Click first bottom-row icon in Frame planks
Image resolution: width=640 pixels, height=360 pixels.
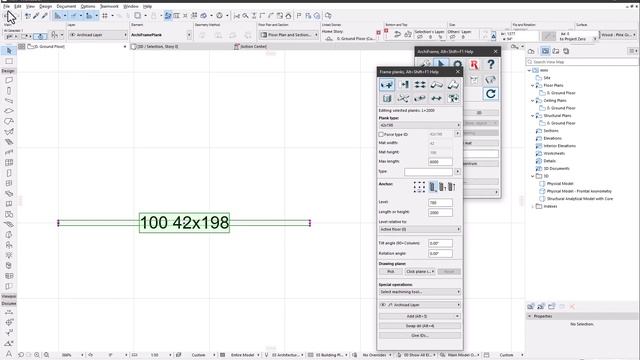pos(387,98)
